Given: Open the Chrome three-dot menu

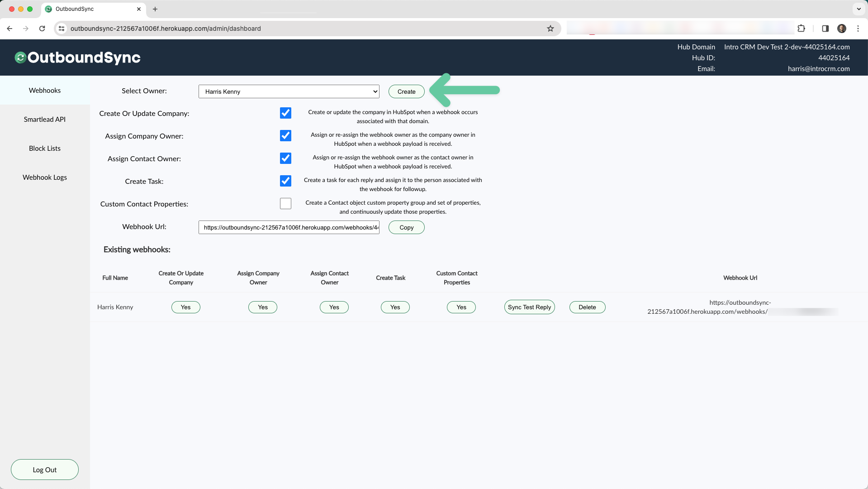Looking at the screenshot, I should click(x=858, y=29).
